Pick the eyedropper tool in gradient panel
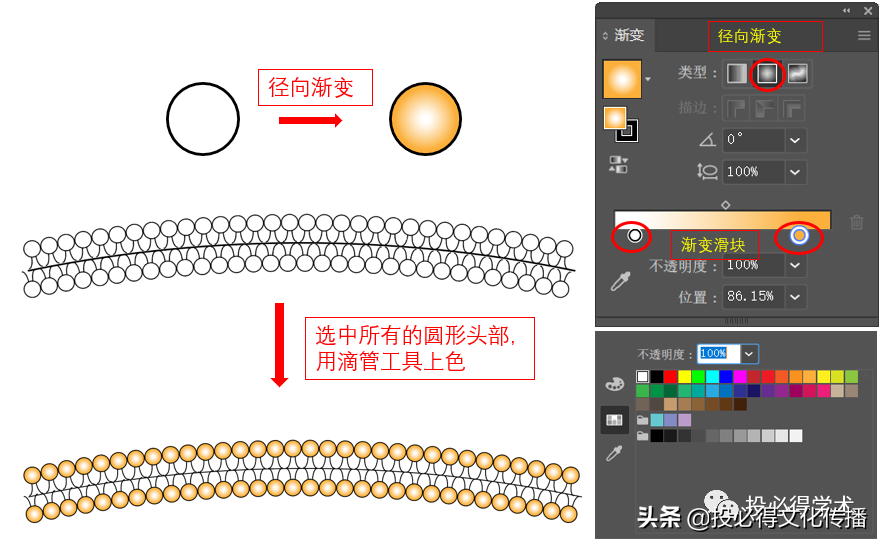The height and width of the screenshot is (546, 884). click(621, 281)
